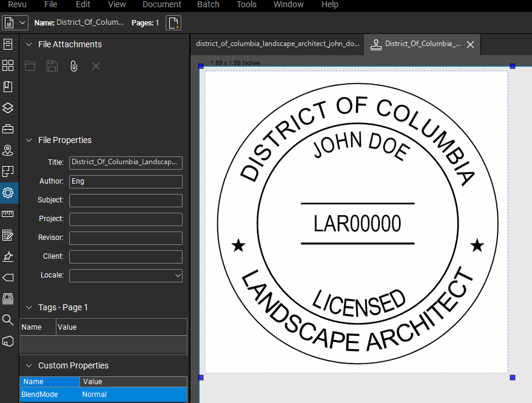The width and height of the screenshot is (532, 403).
Task: Collapse the Custom Properties section
Action: pyautogui.click(x=29, y=365)
